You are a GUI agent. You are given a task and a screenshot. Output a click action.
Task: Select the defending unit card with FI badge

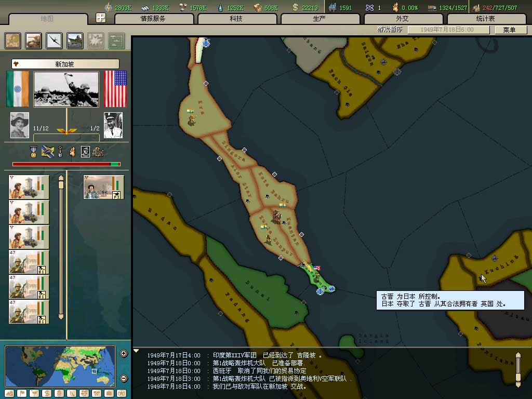point(104,187)
